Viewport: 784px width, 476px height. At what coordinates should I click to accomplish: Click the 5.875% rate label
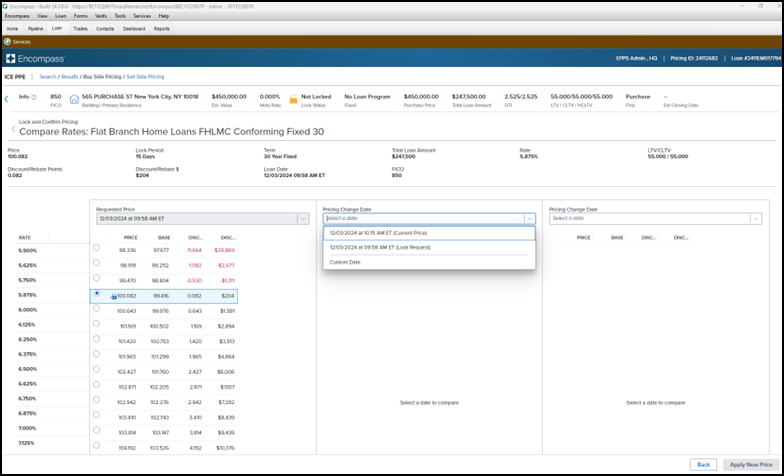28,295
